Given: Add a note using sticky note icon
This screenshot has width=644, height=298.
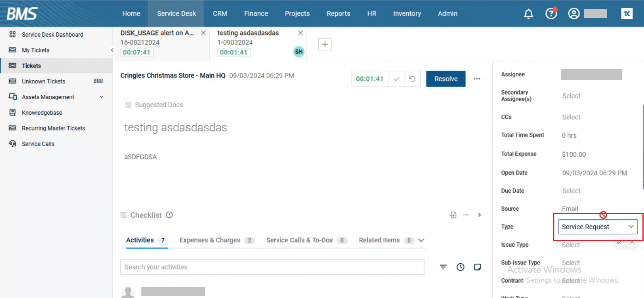Looking at the screenshot, I should click(x=477, y=267).
